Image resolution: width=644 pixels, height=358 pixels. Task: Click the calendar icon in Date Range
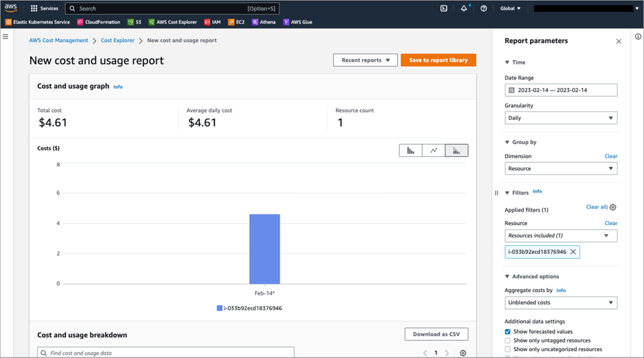tap(511, 90)
